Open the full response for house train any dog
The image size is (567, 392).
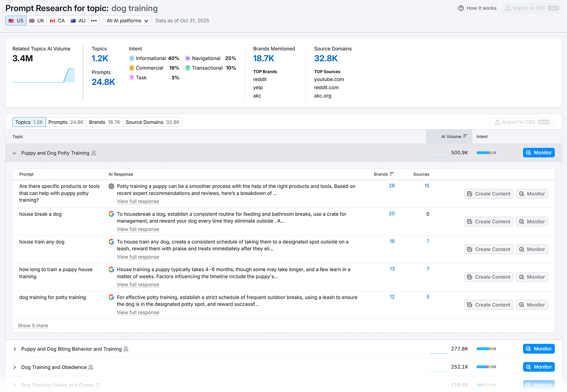click(x=138, y=257)
